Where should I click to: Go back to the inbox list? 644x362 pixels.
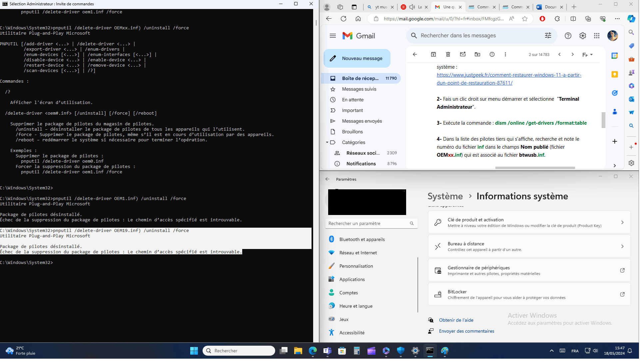tap(415, 54)
